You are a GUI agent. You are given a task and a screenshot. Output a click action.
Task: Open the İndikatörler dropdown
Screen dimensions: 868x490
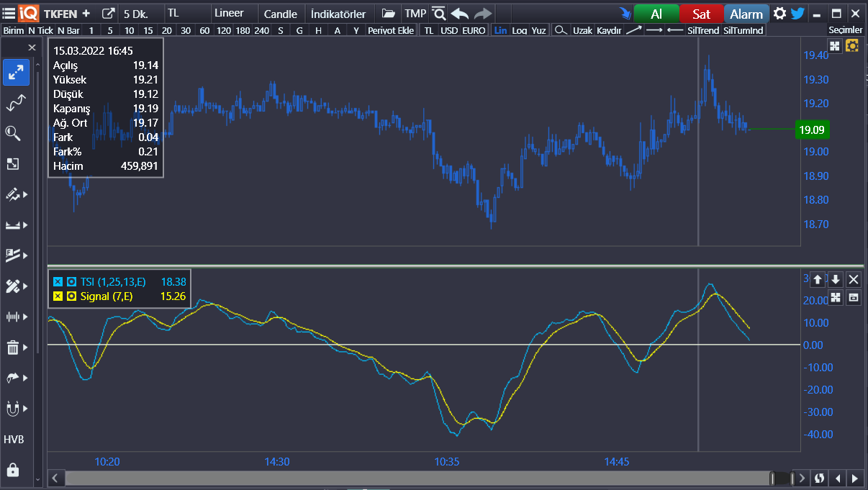point(340,14)
